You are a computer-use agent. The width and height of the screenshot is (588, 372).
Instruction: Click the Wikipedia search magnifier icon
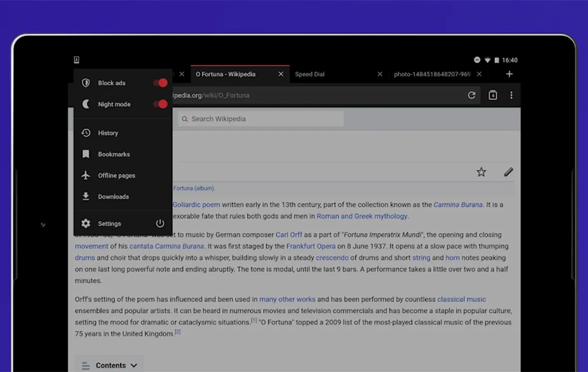click(x=185, y=119)
